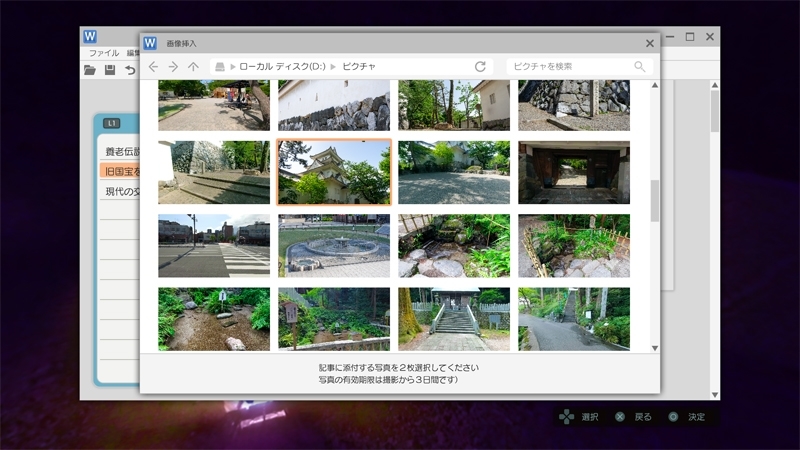800x450 pixels.
Task: Click the undo arrow in toolbar
Action: coord(130,70)
